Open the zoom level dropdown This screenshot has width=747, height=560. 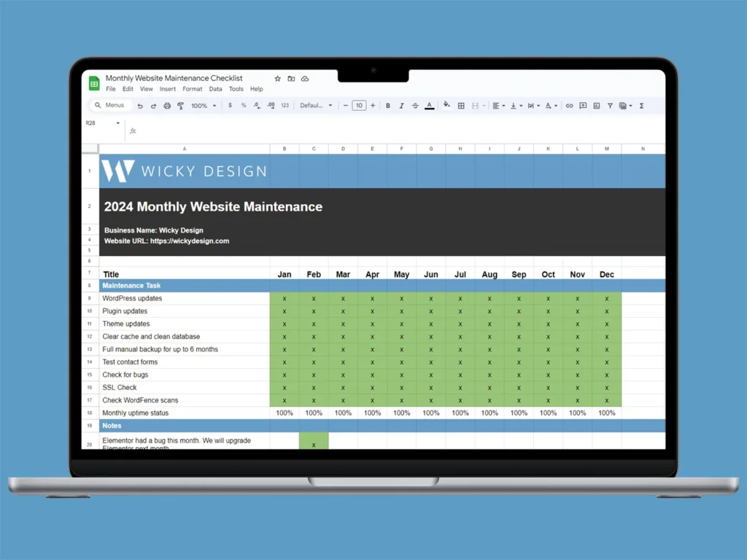203,105
